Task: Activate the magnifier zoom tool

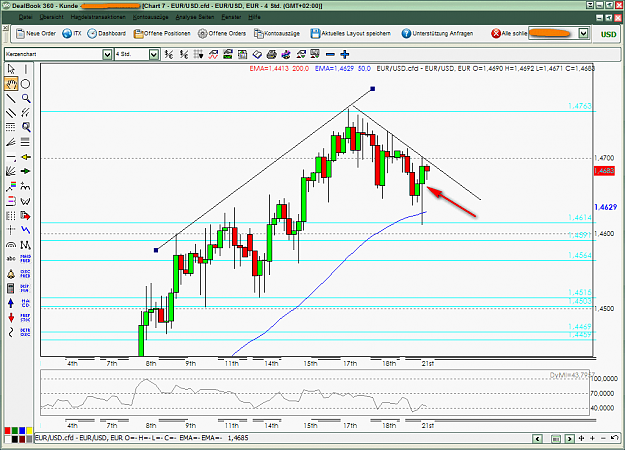Action: tap(26, 98)
